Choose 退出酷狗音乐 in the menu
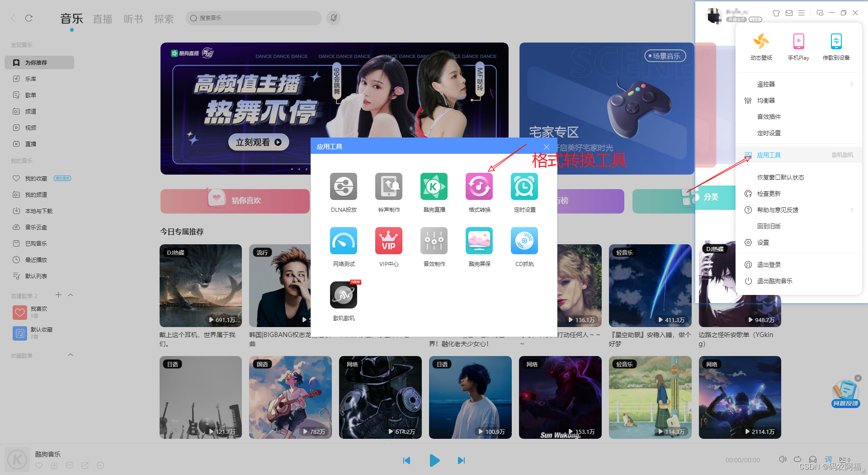Image resolution: width=868 pixels, height=475 pixels. (x=799, y=281)
